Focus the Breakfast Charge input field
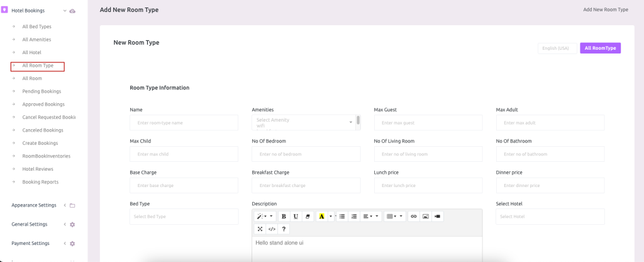 pyautogui.click(x=306, y=186)
